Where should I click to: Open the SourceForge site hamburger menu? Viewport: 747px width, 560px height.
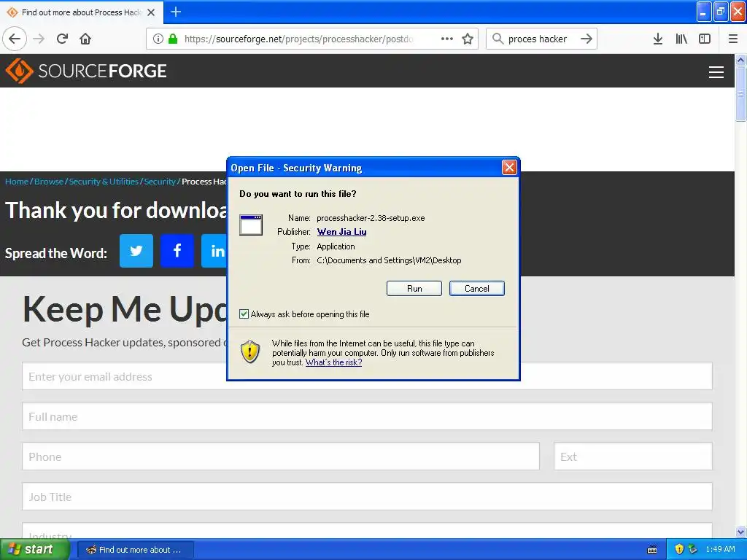pyautogui.click(x=716, y=72)
